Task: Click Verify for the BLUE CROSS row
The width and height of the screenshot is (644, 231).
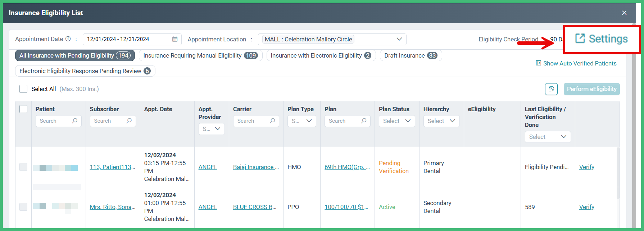Action: (587, 207)
